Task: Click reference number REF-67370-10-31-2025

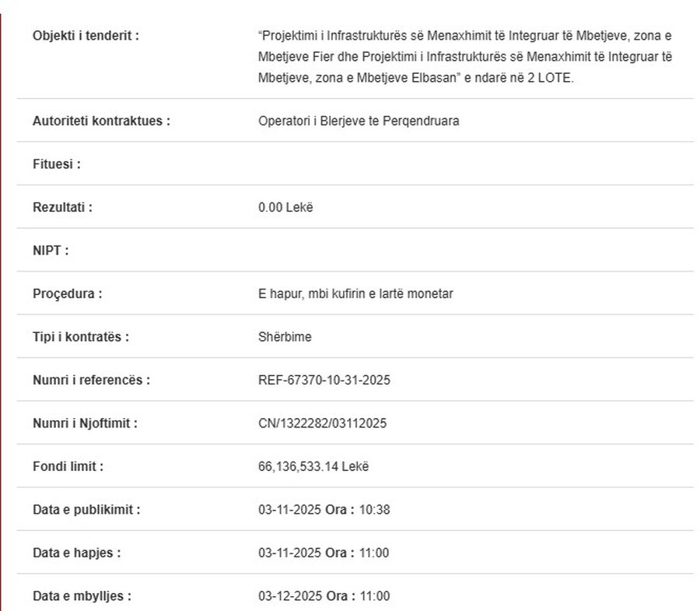Action: [x=324, y=381]
